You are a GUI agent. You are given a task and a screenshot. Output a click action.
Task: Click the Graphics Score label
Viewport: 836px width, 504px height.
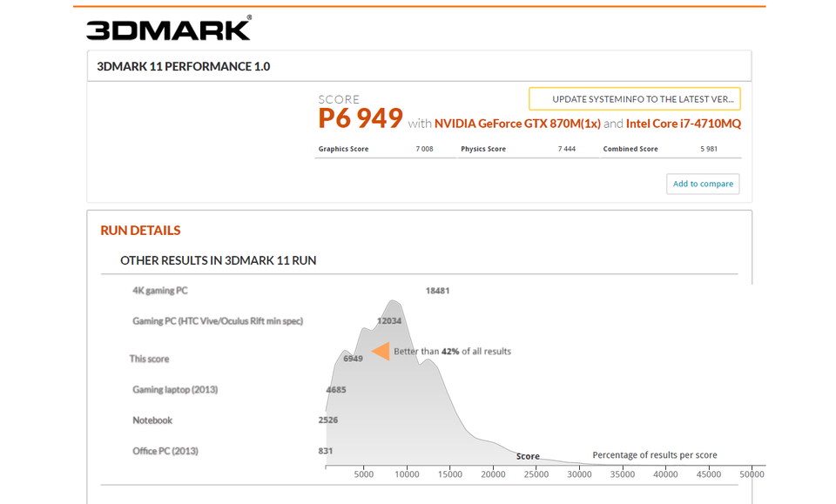click(x=343, y=149)
